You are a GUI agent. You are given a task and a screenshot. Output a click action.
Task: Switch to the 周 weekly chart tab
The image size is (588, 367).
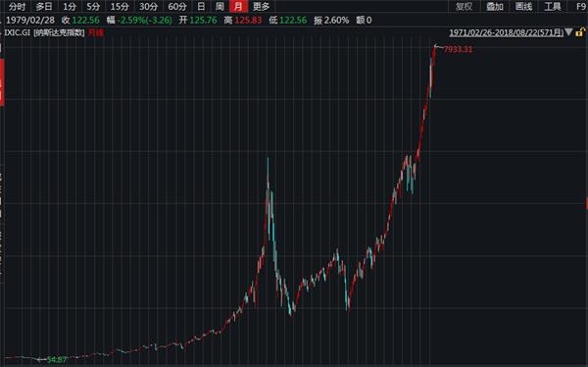(220, 7)
